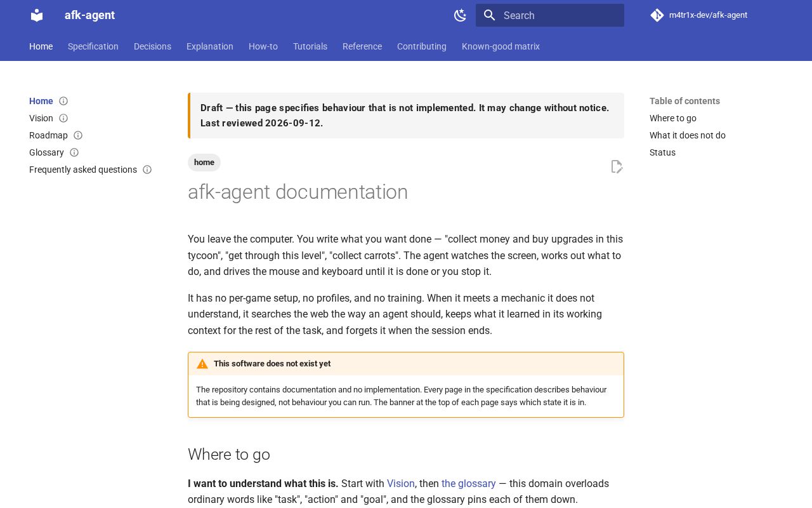Screen dimensions: 812x508
Task: Open the Contributing tab
Action: pos(422,46)
